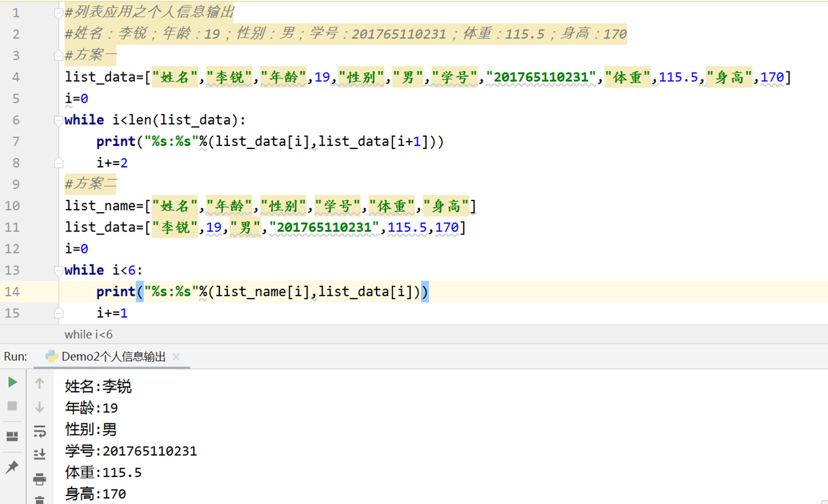828x504 pixels.
Task: Toggle soft-wrap for console output
Action: pos(40,431)
